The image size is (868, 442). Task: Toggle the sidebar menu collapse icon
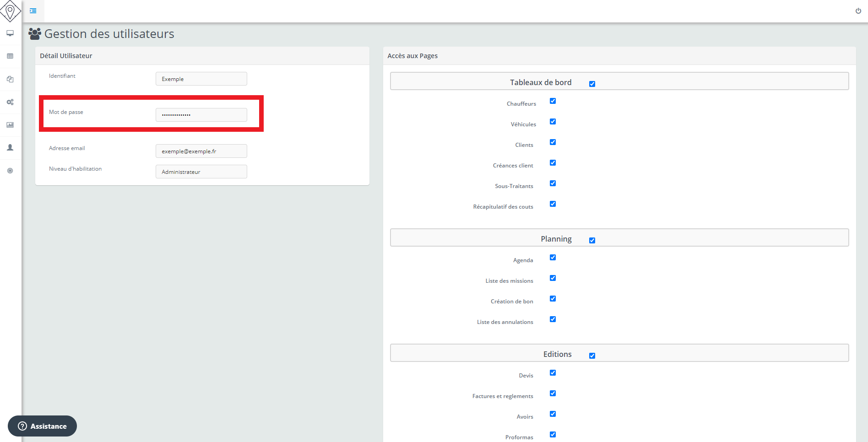(x=33, y=11)
